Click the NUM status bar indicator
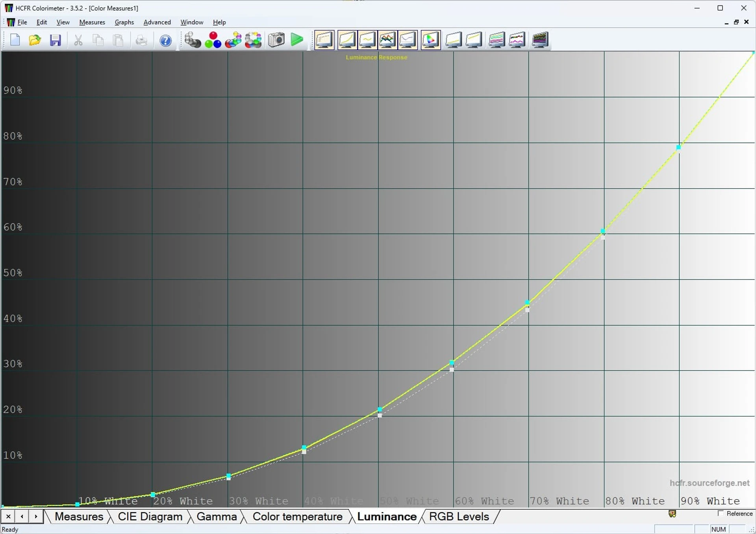 pyautogui.click(x=719, y=529)
